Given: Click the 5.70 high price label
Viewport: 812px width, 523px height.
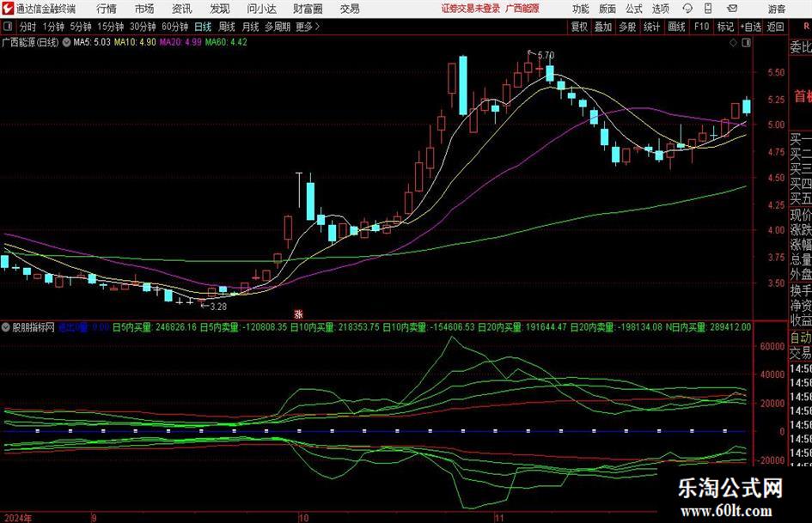Looking at the screenshot, I should pos(546,55).
